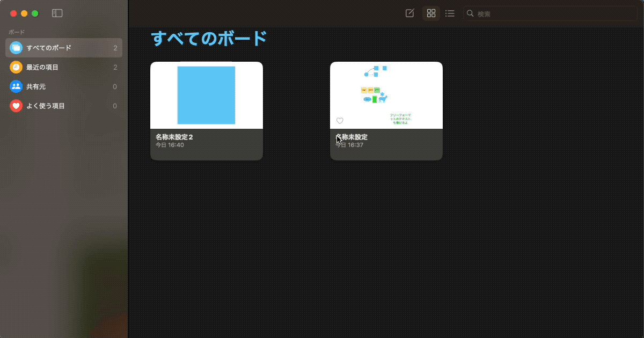Focus the 検索 search field
The height and width of the screenshot is (338, 644).
tap(553, 14)
